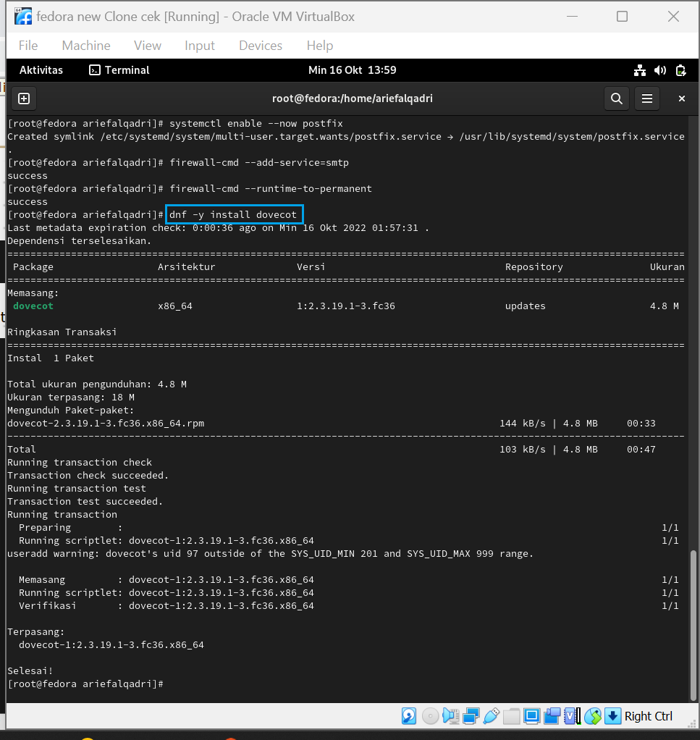Open the clock showing Min 16 Okt 13:59
This screenshot has height=740, width=700.
[x=353, y=70]
